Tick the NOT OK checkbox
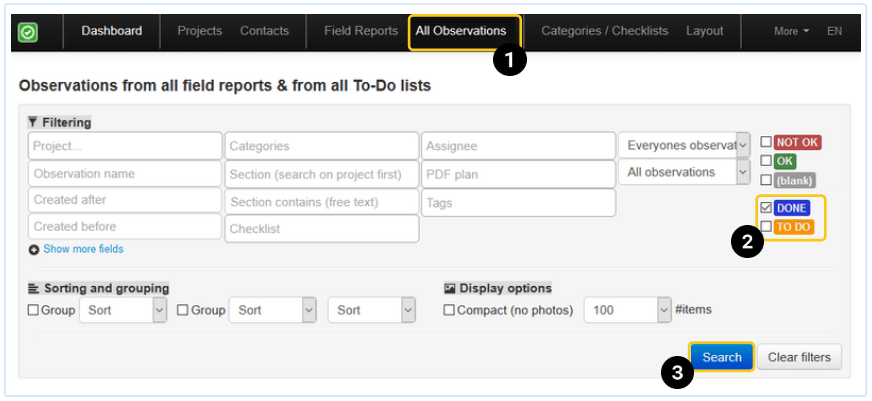 [x=766, y=142]
